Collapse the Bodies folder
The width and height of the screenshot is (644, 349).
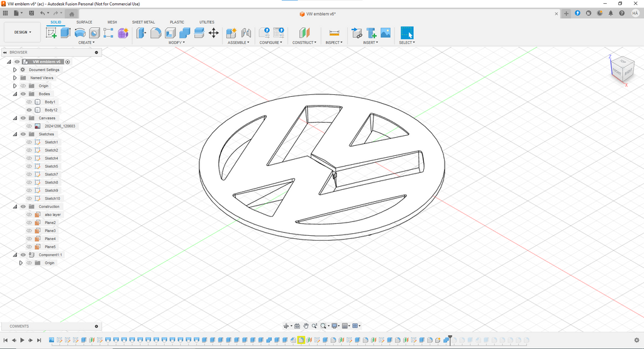(x=15, y=94)
